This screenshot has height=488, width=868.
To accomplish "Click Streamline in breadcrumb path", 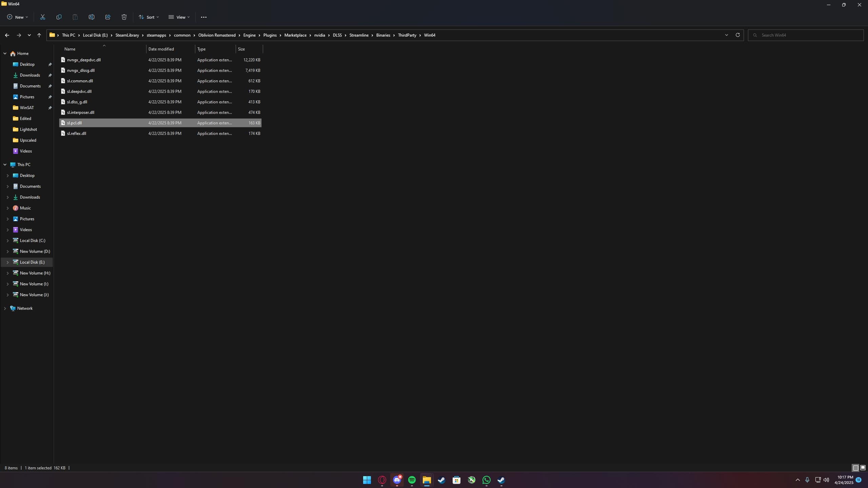I will 359,35.
